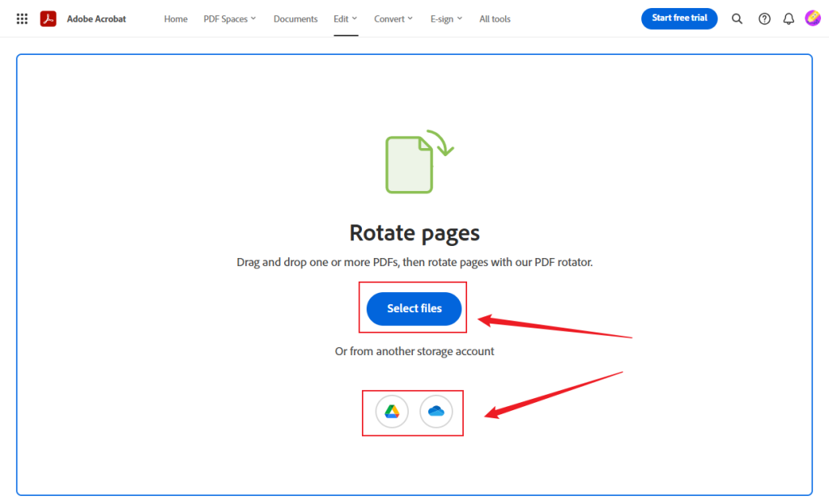Screen dimensions: 829x504
Task: Open the apps grid launcher icon
Action: click(x=22, y=19)
